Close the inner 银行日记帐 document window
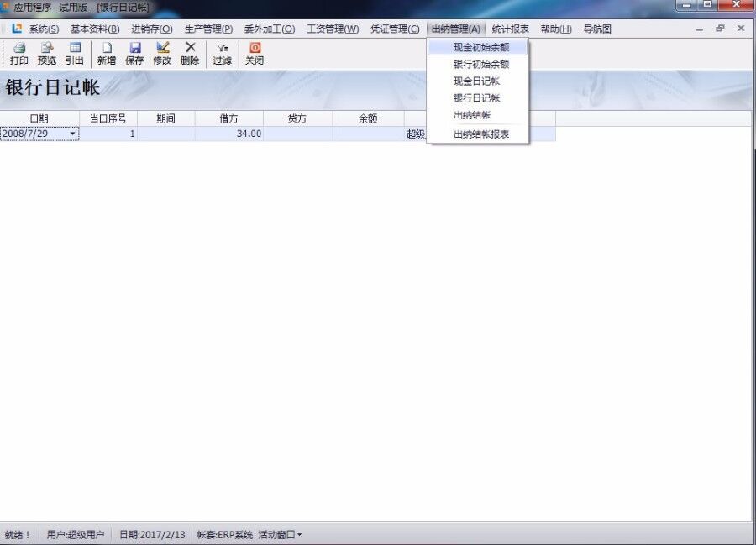The width and height of the screenshot is (756, 545). 741,29
